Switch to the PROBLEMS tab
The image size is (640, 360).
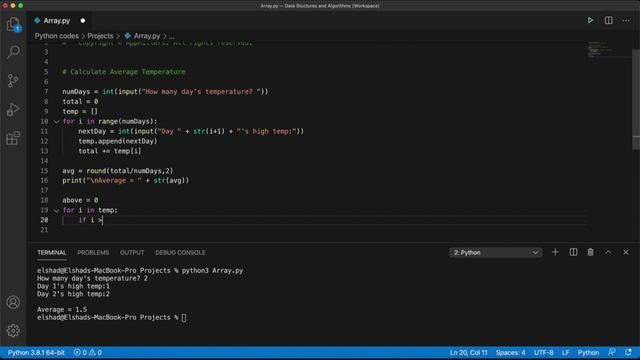pyautogui.click(x=93, y=253)
